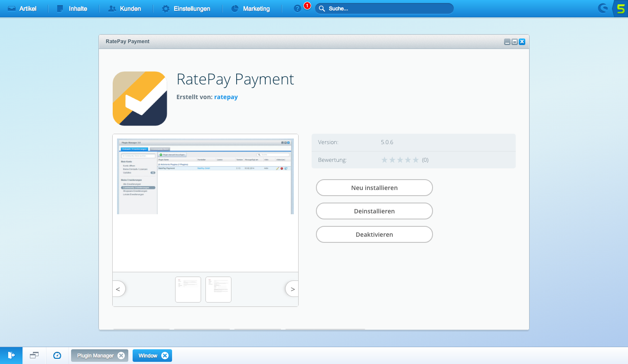Show previous screenshot with left arrow

tap(118, 289)
